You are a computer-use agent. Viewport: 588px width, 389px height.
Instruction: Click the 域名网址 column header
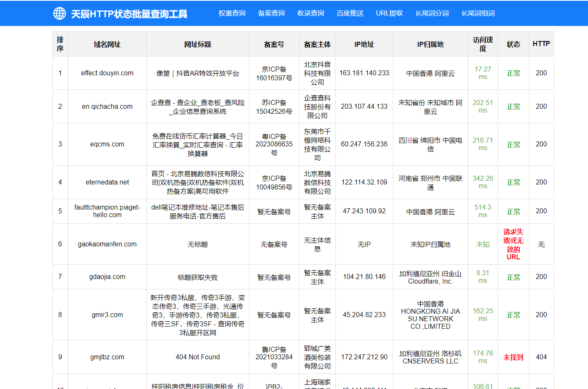(x=107, y=44)
